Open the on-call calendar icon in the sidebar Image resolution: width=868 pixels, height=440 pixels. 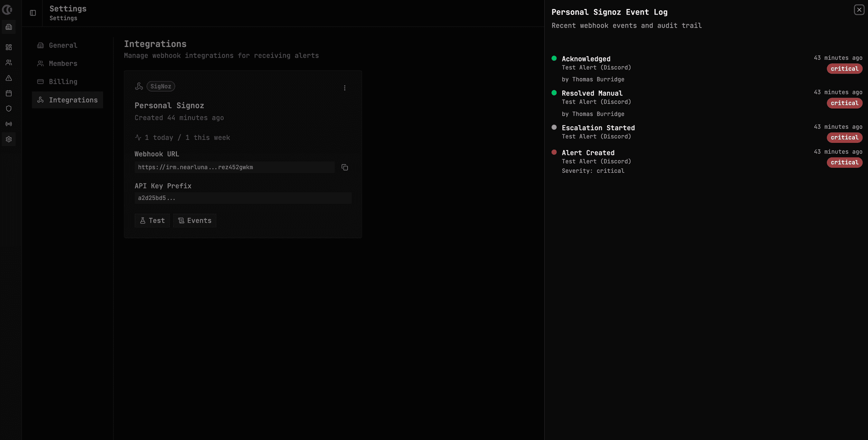[x=8, y=93]
